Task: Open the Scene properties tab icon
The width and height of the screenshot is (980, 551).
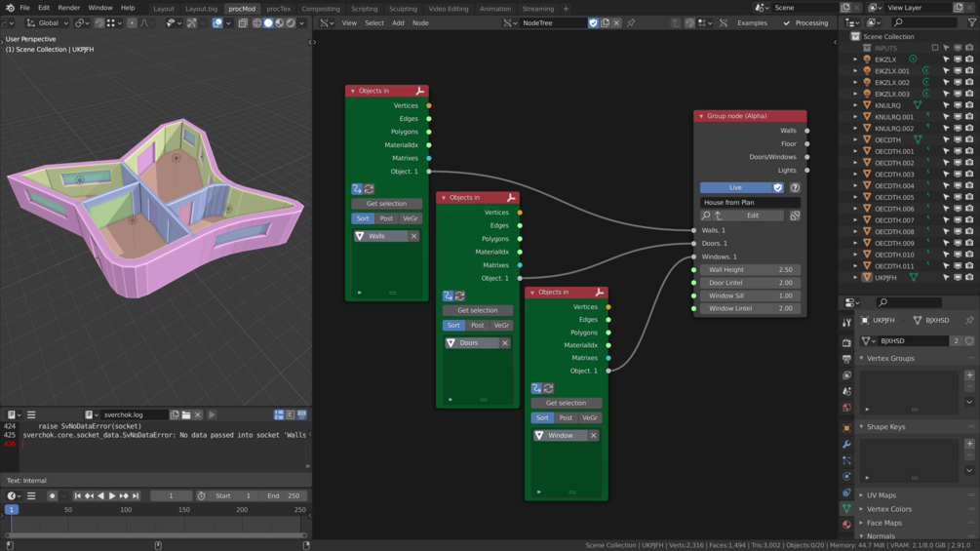Action: coord(846,392)
